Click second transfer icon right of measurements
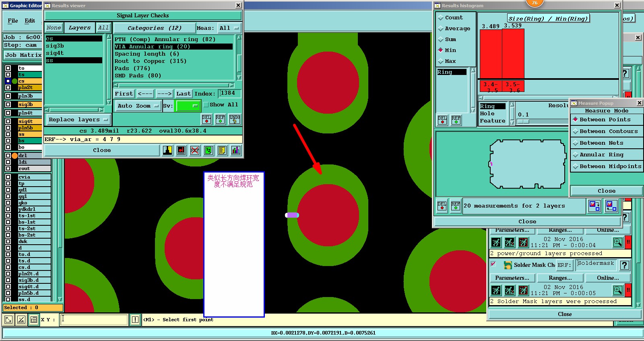 [611, 206]
